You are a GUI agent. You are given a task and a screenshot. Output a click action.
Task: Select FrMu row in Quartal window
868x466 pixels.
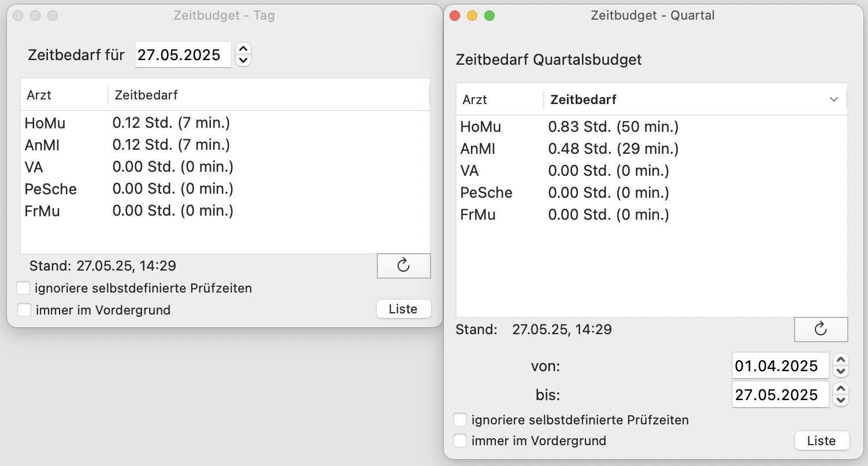click(652, 215)
